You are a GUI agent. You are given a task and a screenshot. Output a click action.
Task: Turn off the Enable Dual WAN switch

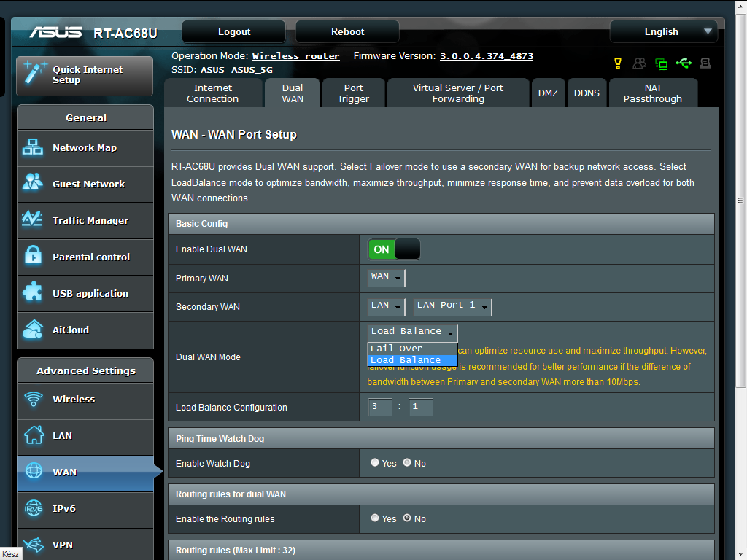pyautogui.click(x=394, y=249)
